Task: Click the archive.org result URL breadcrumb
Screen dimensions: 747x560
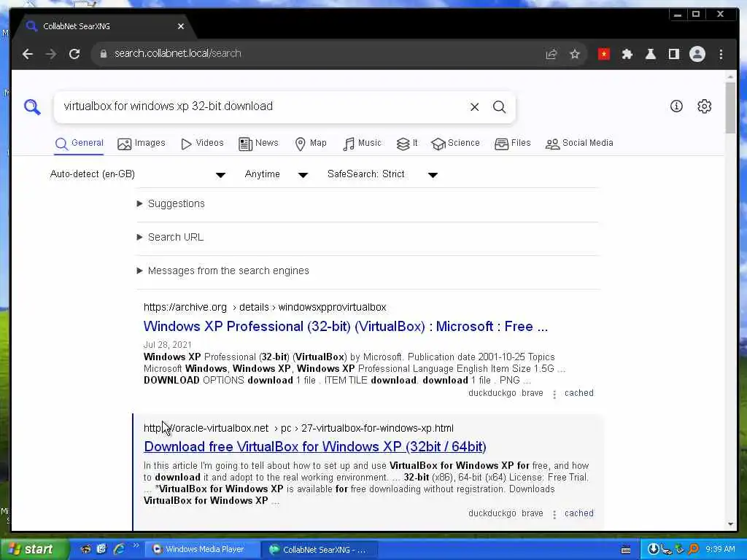Action: 265,308
